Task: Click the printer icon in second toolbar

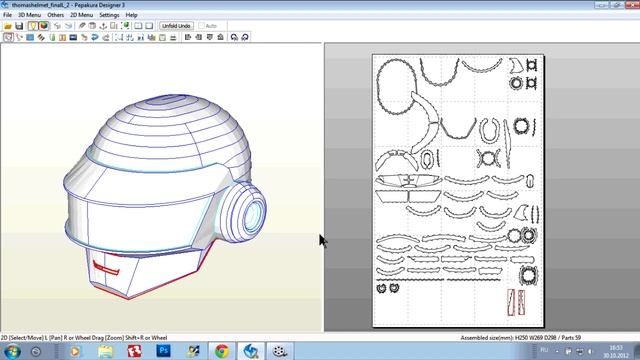Action: point(173,37)
